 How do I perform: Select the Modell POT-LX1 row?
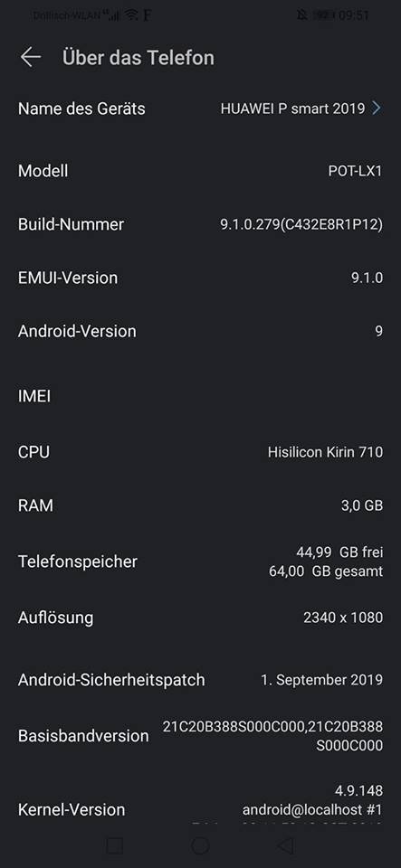201,171
